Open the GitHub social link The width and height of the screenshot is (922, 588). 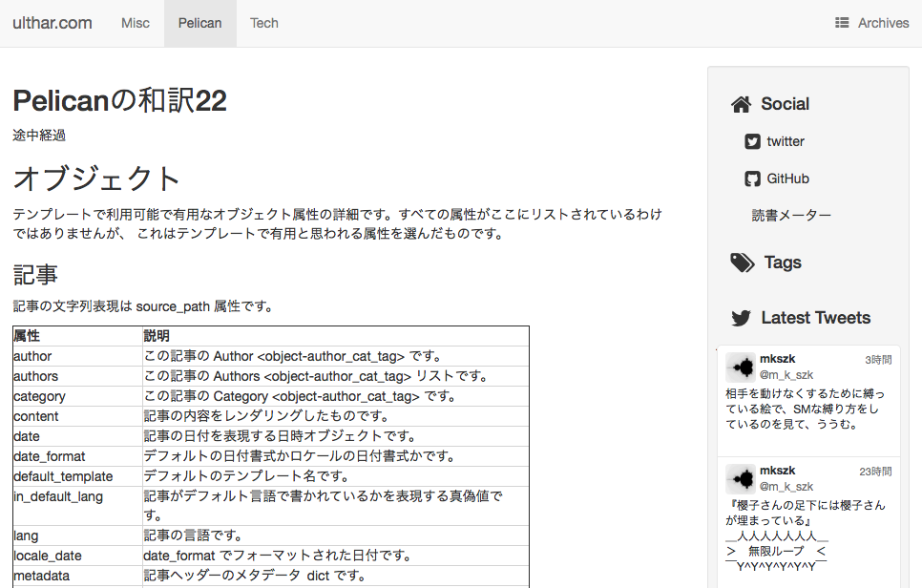click(x=787, y=178)
